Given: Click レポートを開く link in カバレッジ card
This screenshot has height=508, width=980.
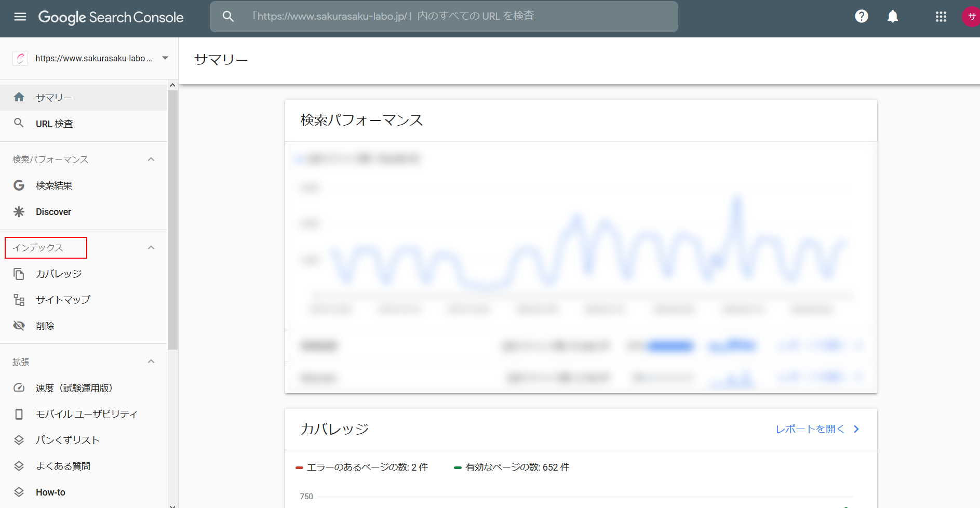Looking at the screenshot, I should coord(810,429).
